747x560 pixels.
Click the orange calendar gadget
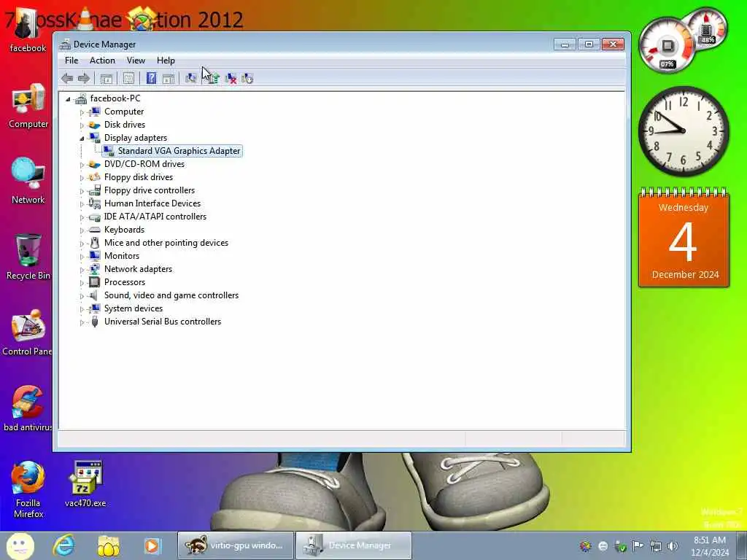point(684,238)
